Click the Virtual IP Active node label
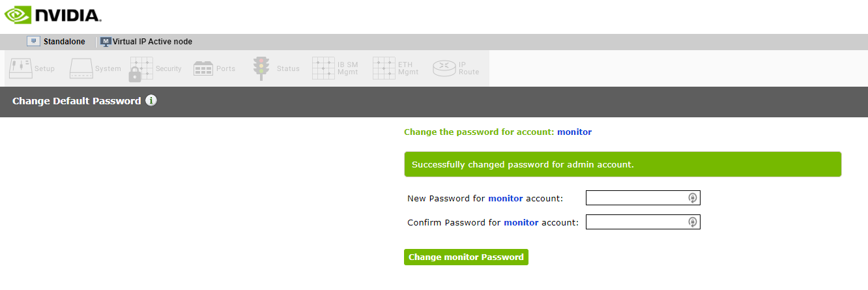 pyautogui.click(x=152, y=42)
